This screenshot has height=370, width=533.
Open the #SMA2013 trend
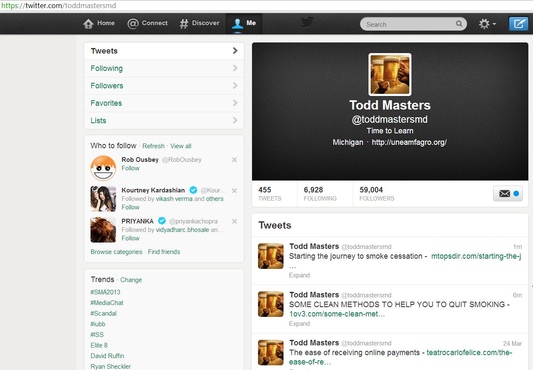105,292
